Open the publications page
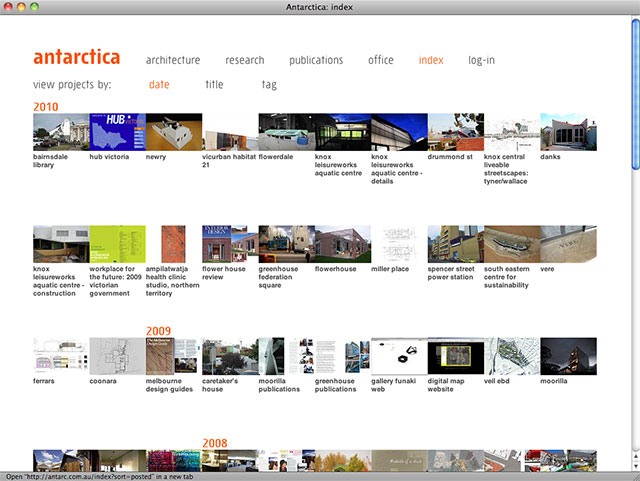 [x=316, y=60]
